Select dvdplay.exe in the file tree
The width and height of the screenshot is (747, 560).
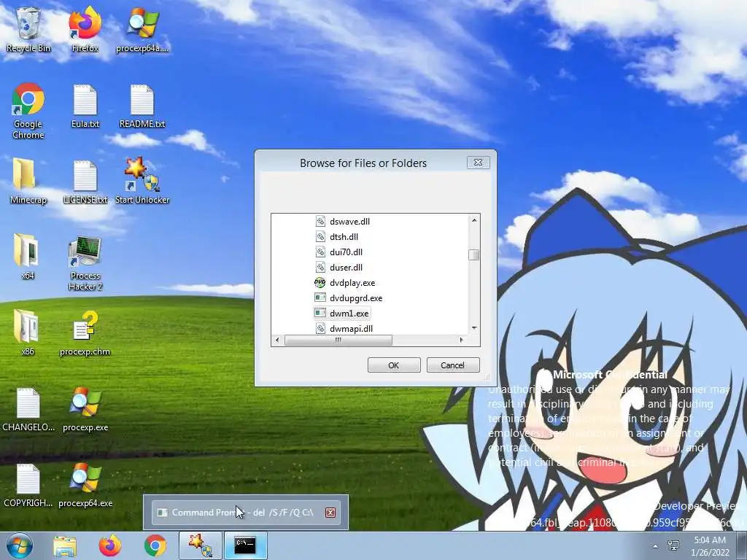pyautogui.click(x=345, y=283)
